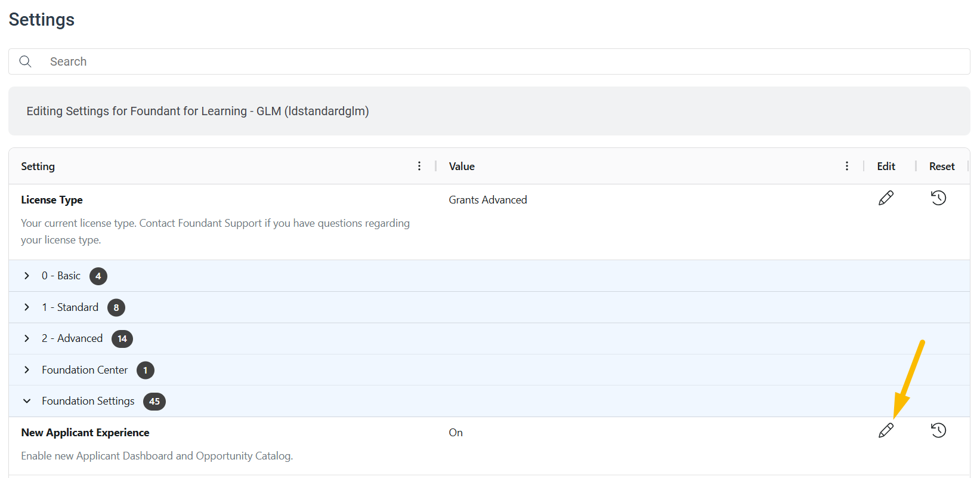The width and height of the screenshot is (980, 478).
Task: Expand the 2 - Advanced group
Action: click(27, 338)
